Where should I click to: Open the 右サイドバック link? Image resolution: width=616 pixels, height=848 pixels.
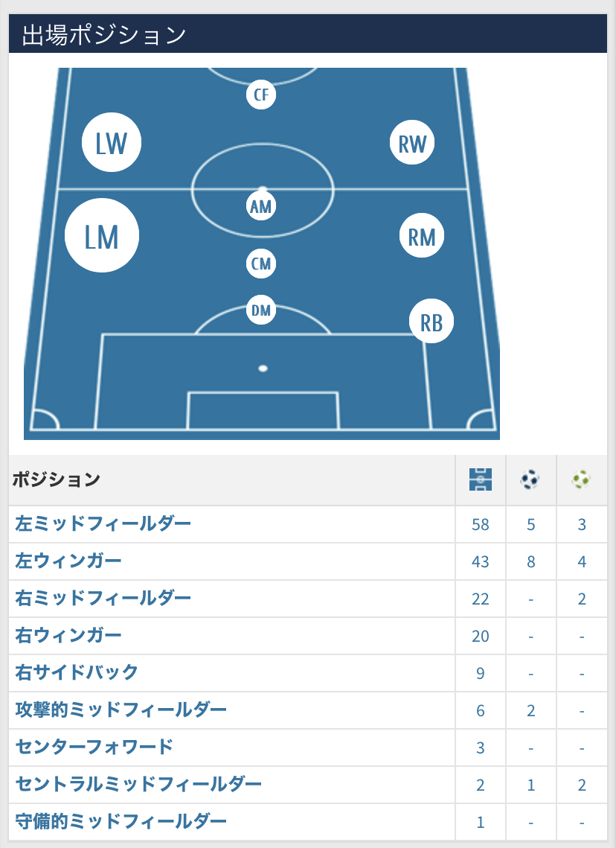coord(77,672)
